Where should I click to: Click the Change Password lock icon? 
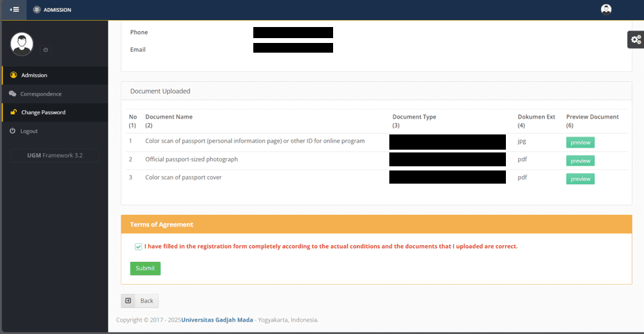coord(14,112)
